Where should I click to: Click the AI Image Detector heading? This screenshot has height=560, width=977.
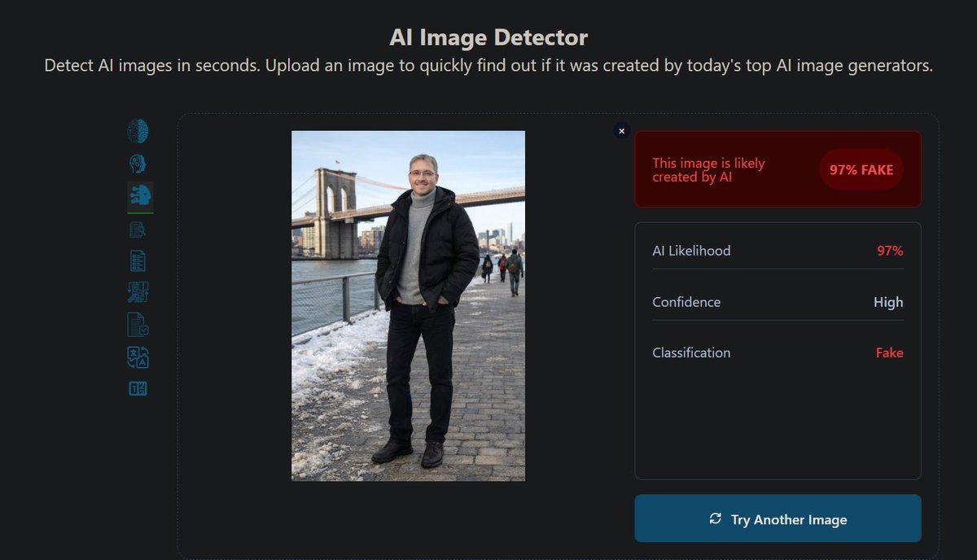point(488,37)
